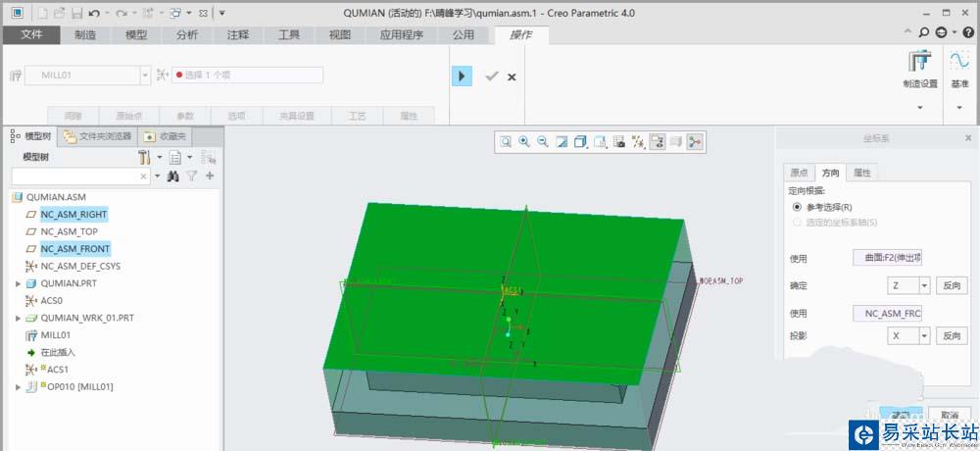This screenshot has width=980, height=451.
Task: Click the filter funnel icon in model tree
Action: (x=192, y=176)
